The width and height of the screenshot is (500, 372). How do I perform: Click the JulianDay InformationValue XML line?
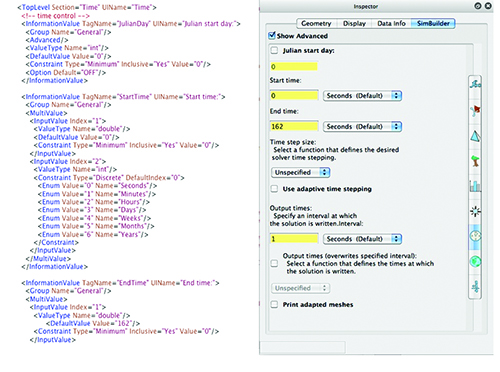[x=131, y=24]
